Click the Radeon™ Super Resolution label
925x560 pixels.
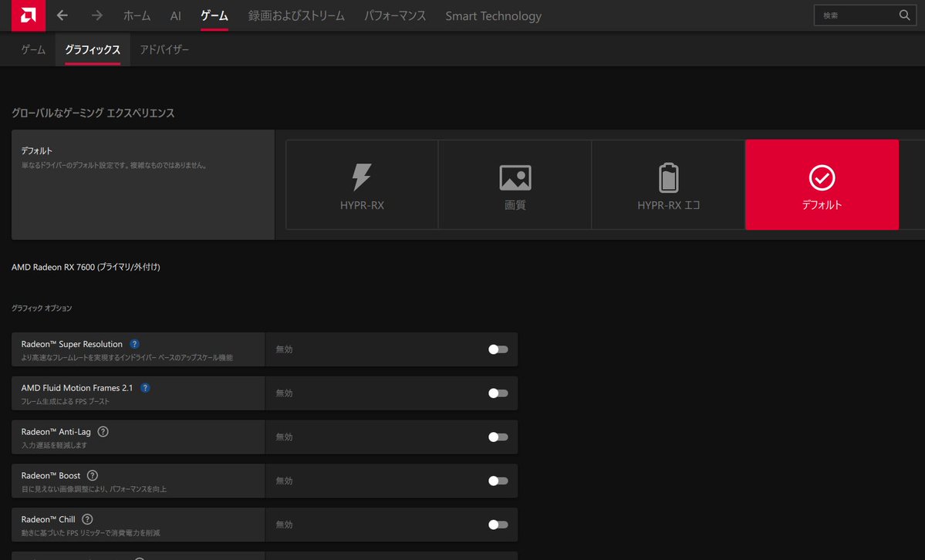[72, 344]
